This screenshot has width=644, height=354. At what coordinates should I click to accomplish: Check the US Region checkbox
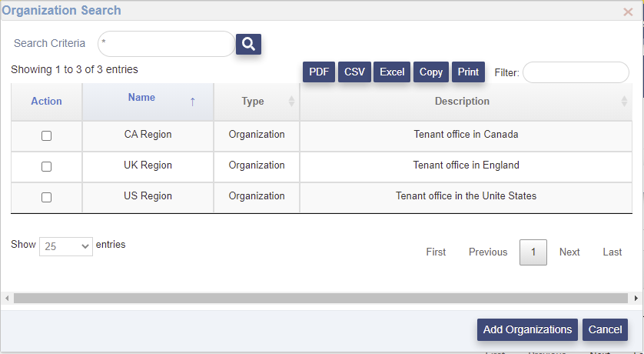coord(46,197)
